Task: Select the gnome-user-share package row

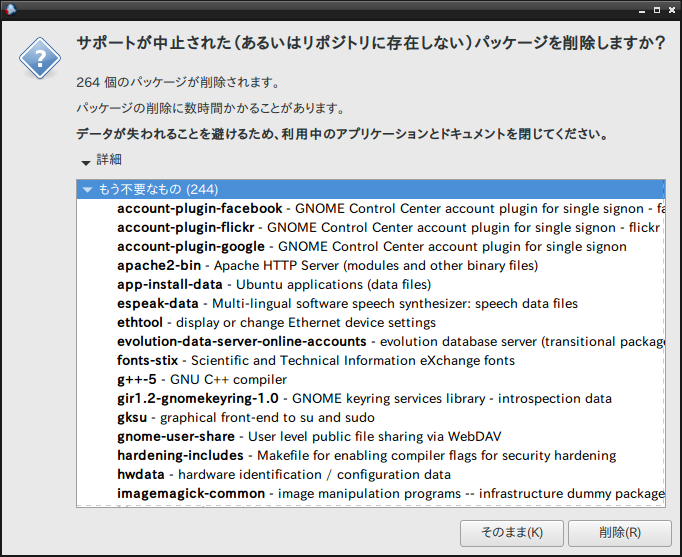Action: point(371,437)
